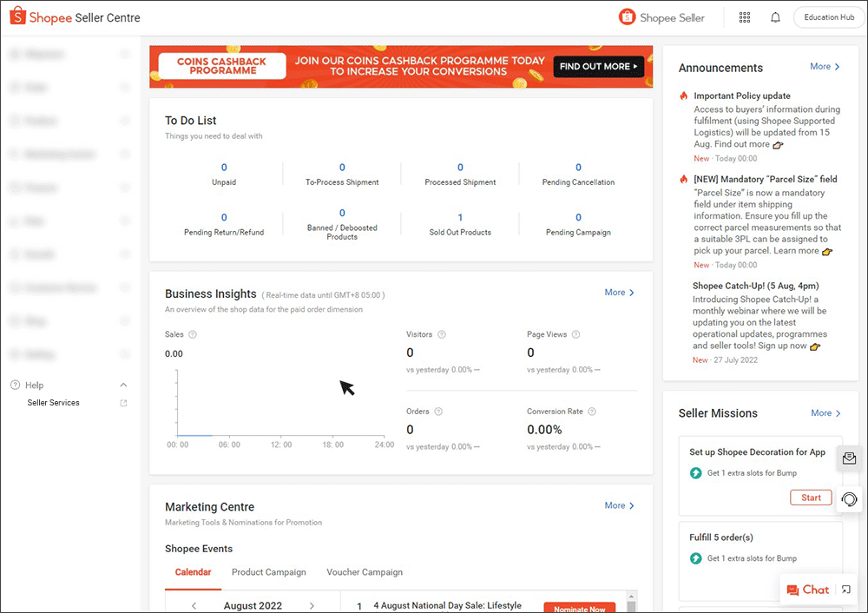Collapse the Help section
The image size is (868, 613).
click(x=122, y=385)
